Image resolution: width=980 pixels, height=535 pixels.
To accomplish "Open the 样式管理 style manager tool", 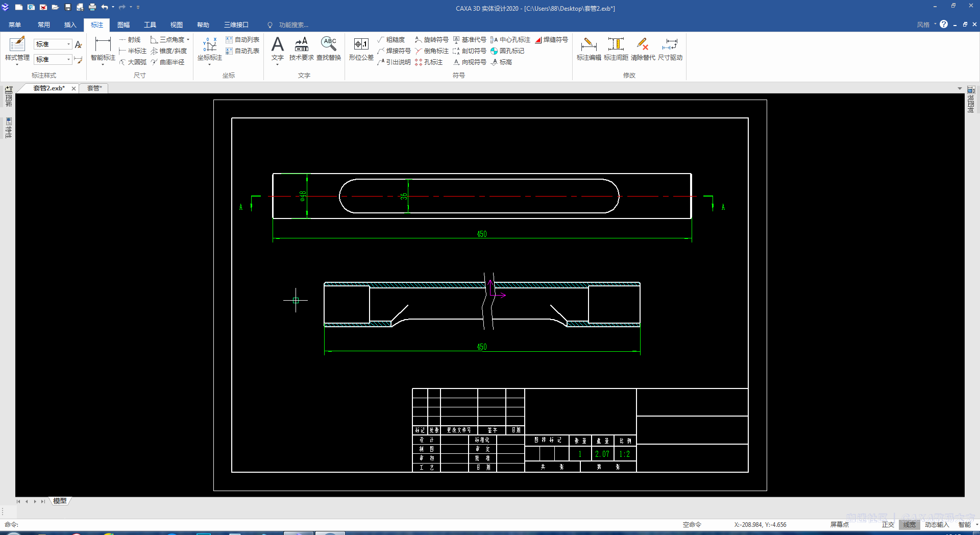I will [17, 49].
